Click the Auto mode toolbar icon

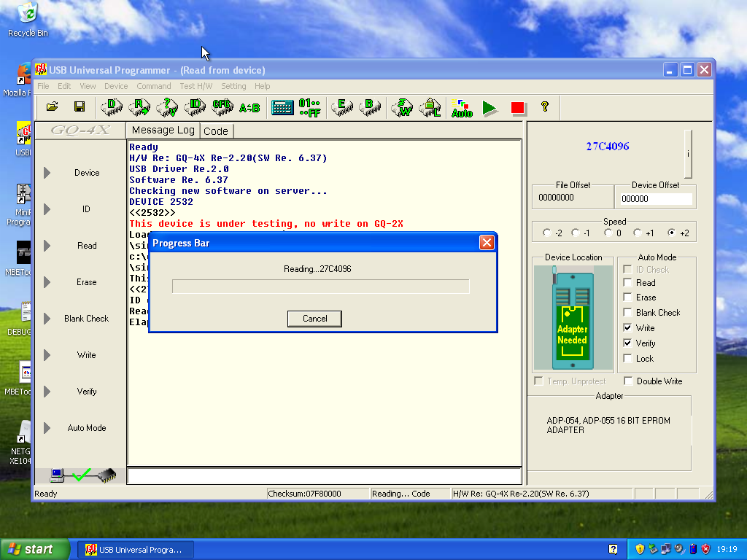click(x=461, y=108)
